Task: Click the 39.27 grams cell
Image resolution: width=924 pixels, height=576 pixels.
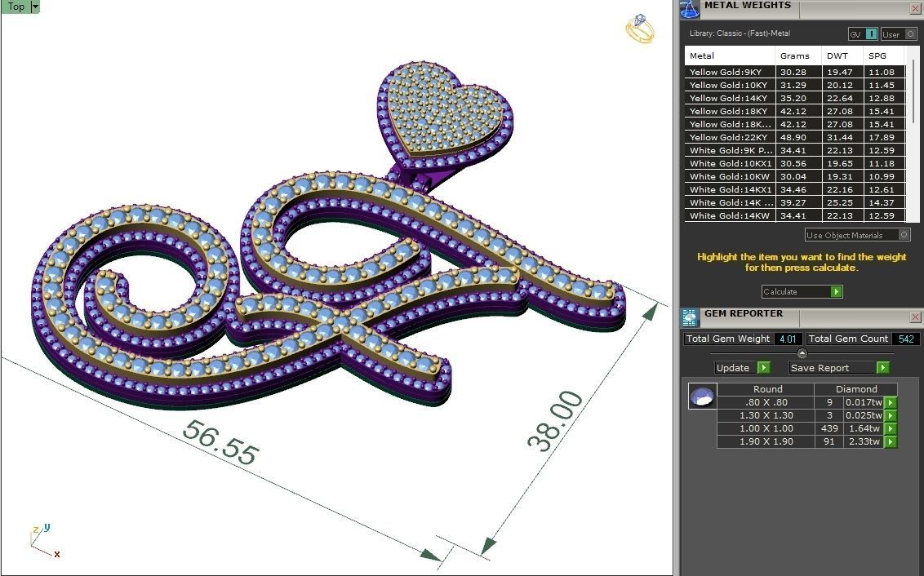Action: (798, 202)
